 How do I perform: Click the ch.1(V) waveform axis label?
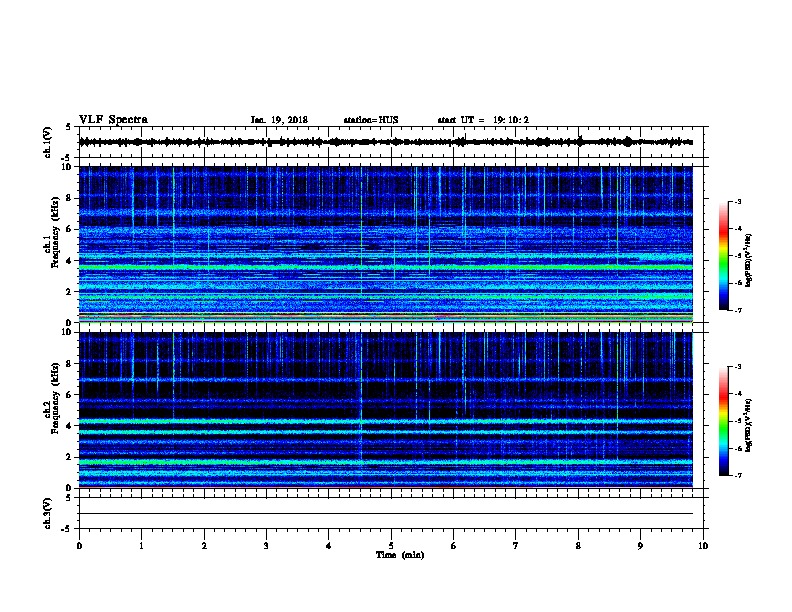(x=47, y=142)
